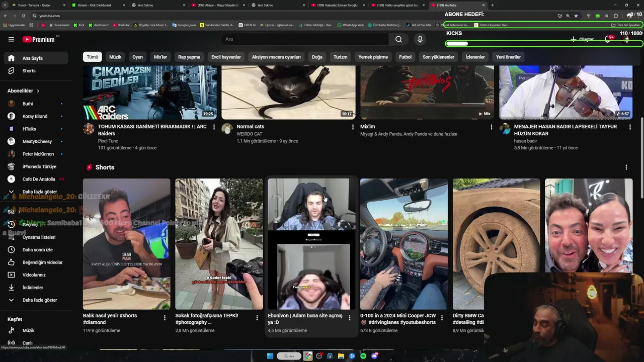Select the Aksiyon-macera oyunları chip

[276, 57]
